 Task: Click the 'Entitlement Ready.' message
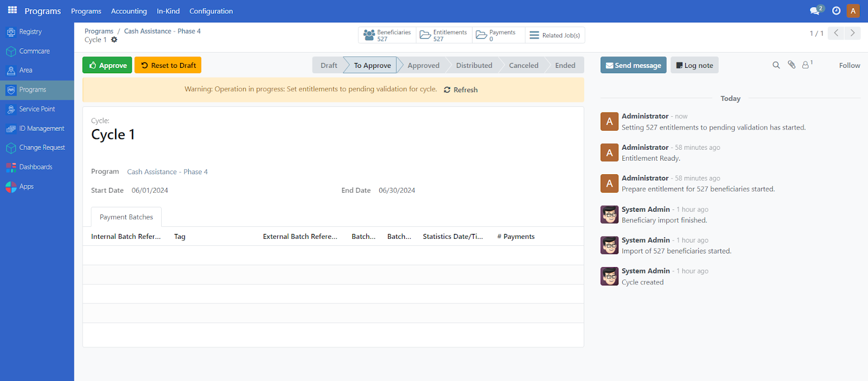[651, 158]
